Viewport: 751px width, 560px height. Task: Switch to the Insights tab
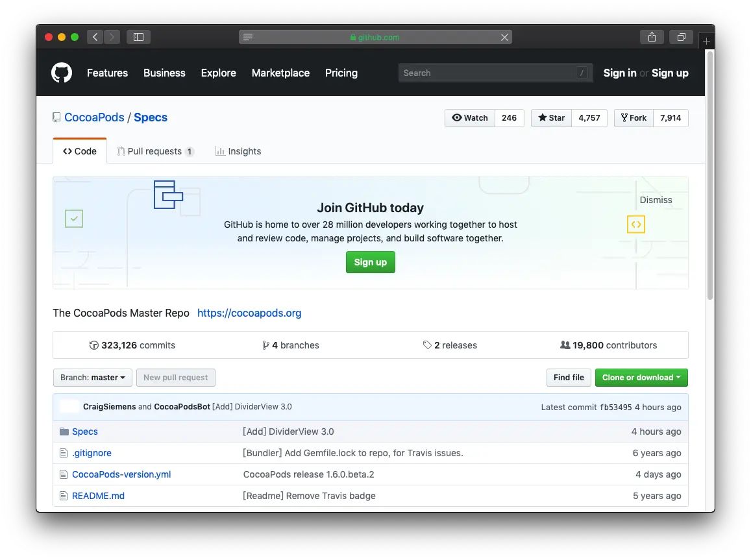coord(238,151)
